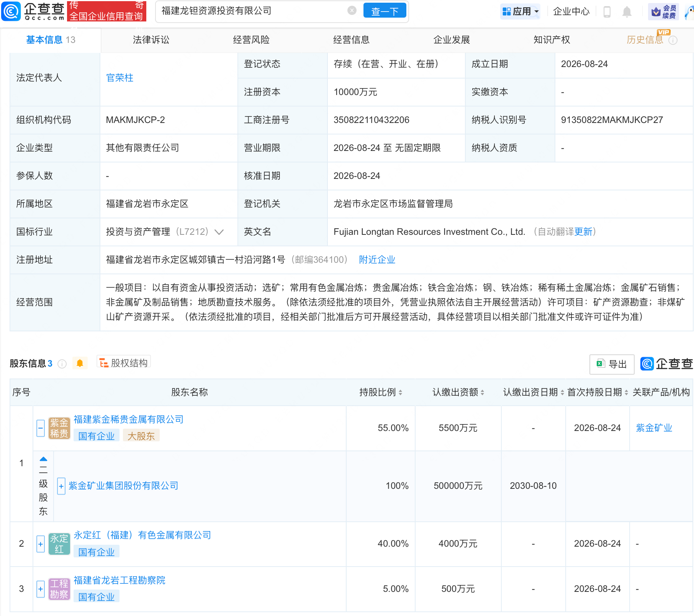
Task: Select 龙岩市永定区市场监督管理局 registration authority
Action: pos(393,204)
